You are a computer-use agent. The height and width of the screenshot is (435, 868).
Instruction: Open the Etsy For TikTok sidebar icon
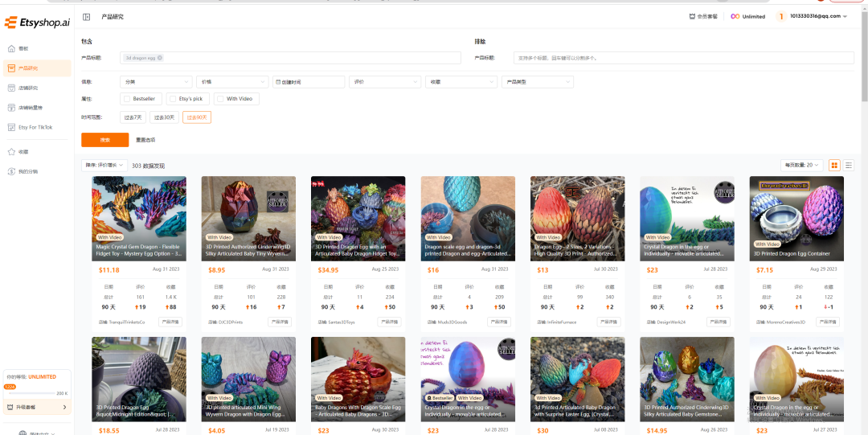(x=11, y=127)
